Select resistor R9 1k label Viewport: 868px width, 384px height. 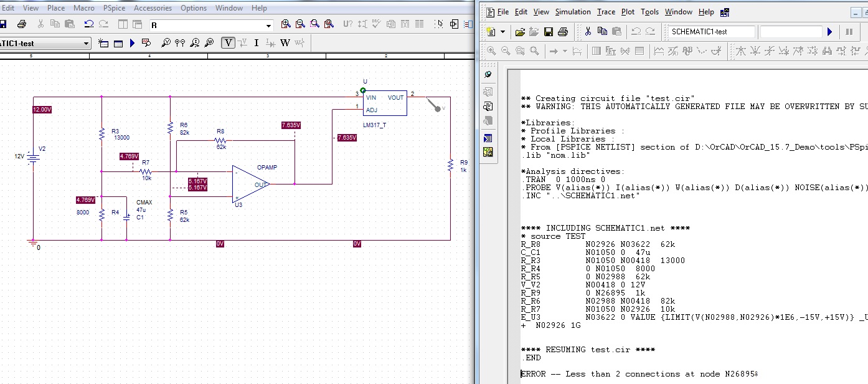point(463,166)
